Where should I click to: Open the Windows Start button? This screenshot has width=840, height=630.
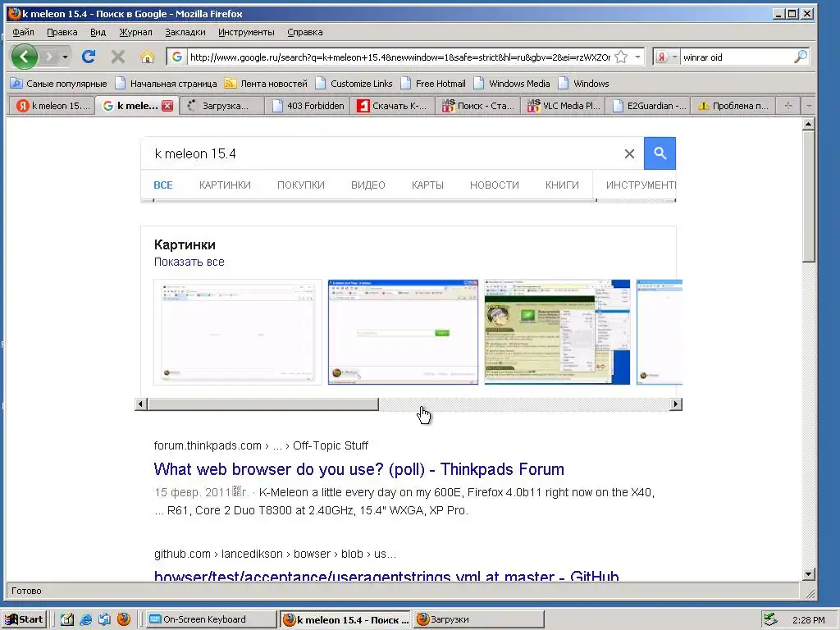coord(25,619)
